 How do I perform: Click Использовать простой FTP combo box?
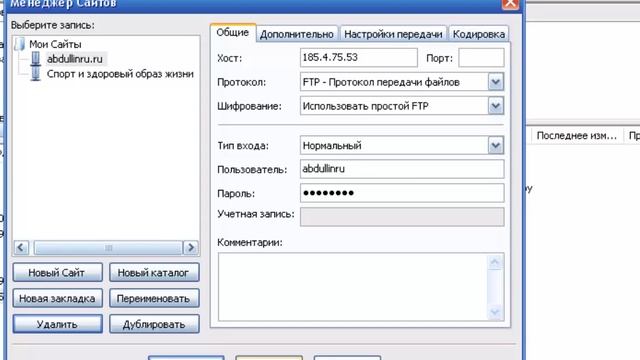(402, 106)
